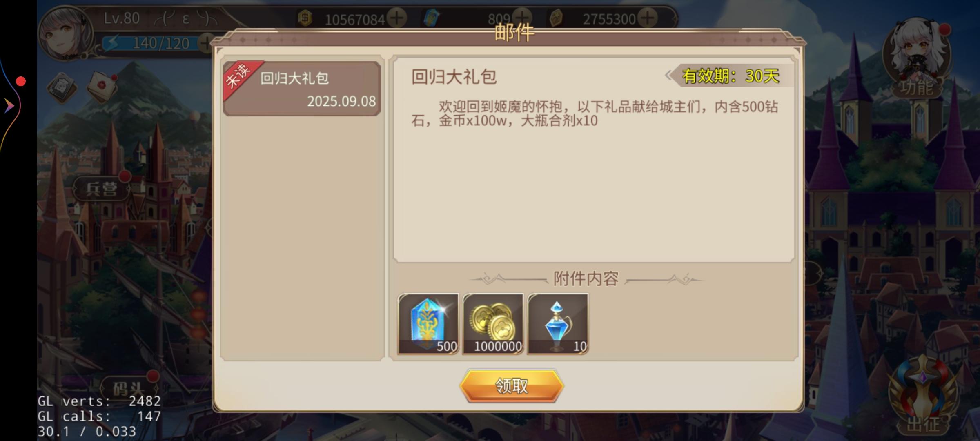This screenshot has width=980, height=441.
Task: Tap the 1000000 gold coins attachment
Action: [x=493, y=324]
